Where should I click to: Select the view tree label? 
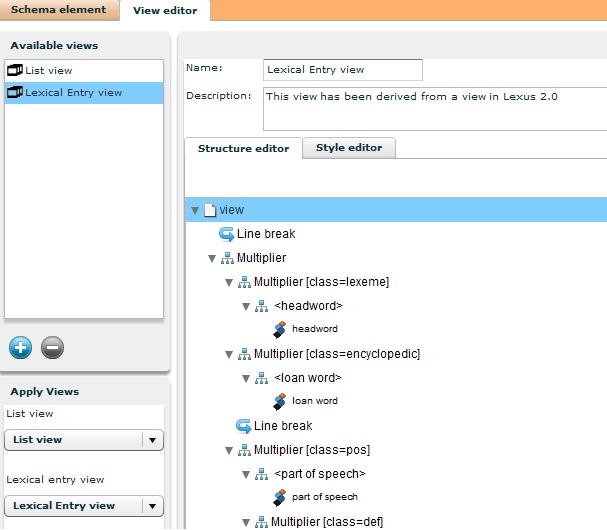231,210
